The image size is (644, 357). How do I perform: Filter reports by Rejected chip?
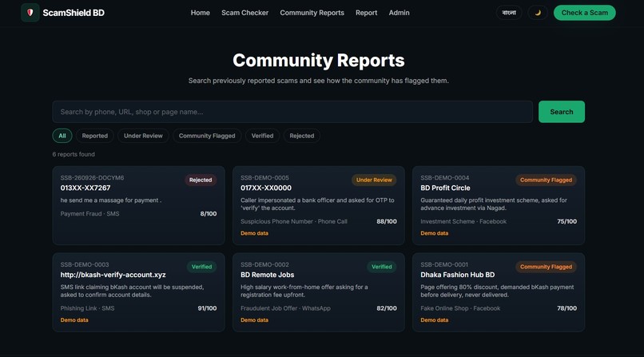302,136
